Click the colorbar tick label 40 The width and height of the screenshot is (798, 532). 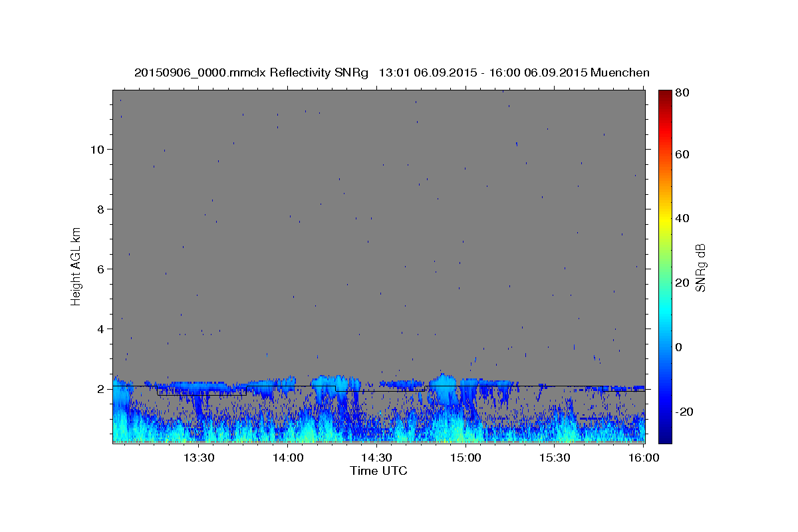[682, 218]
